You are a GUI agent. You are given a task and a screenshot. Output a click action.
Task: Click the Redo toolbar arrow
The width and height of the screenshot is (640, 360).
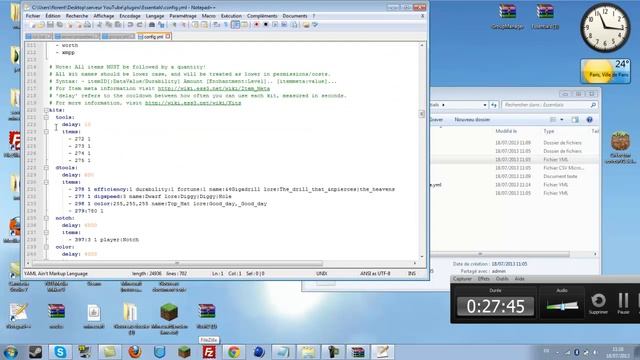click(x=140, y=25)
